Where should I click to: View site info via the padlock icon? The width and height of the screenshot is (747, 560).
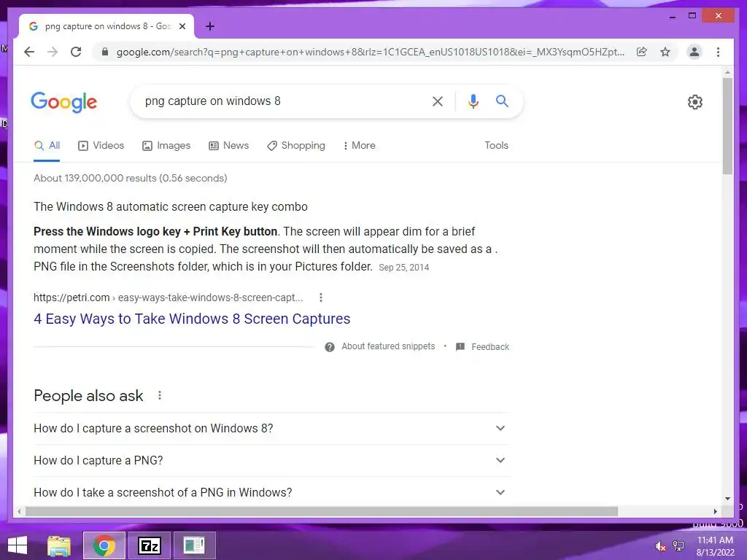pyautogui.click(x=105, y=52)
